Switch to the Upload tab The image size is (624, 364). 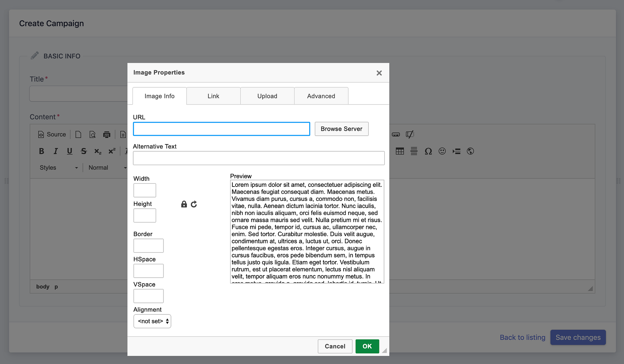(x=267, y=96)
